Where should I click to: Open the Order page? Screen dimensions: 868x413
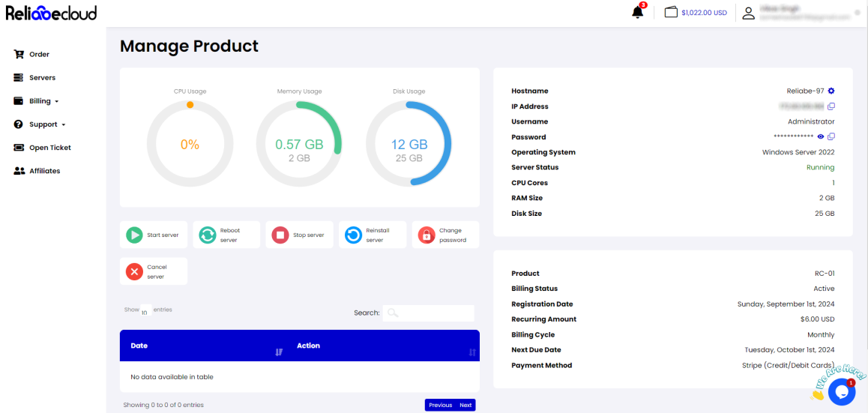[x=39, y=54]
